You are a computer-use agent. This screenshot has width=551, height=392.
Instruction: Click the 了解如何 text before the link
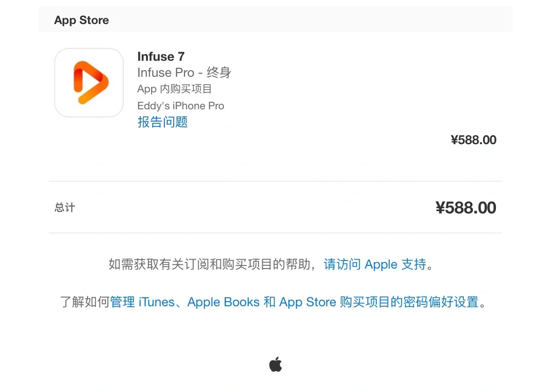click(85, 302)
